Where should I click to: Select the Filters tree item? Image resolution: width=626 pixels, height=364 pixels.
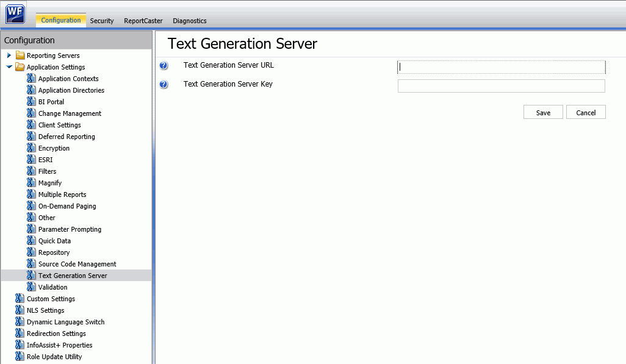pos(47,171)
